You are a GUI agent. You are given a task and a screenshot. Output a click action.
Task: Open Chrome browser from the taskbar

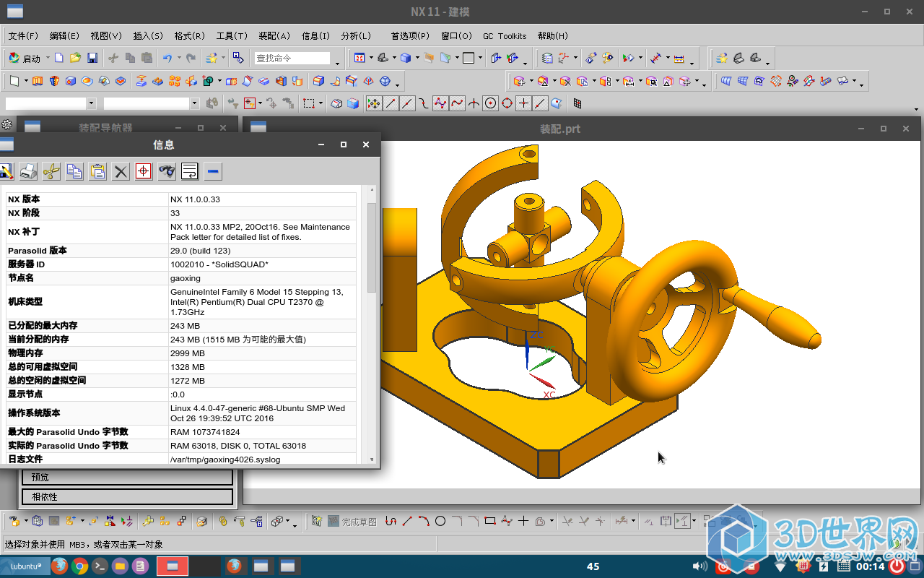80,566
